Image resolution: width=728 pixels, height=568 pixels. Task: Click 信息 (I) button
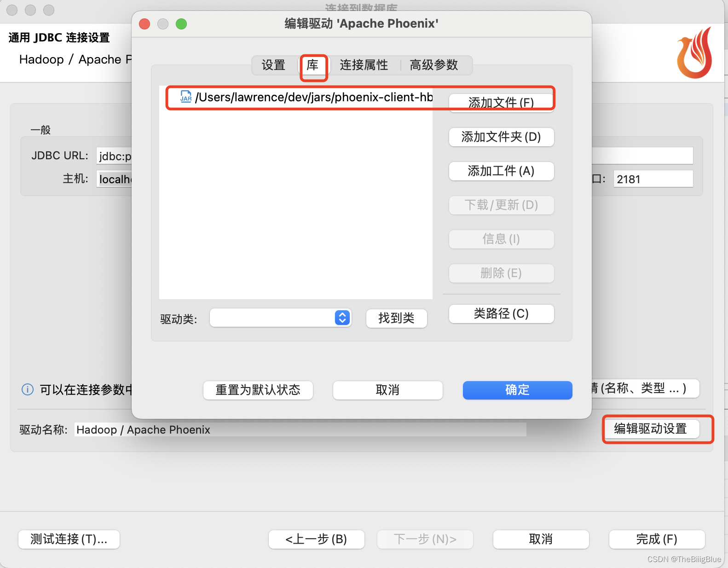pyautogui.click(x=501, y=239)
